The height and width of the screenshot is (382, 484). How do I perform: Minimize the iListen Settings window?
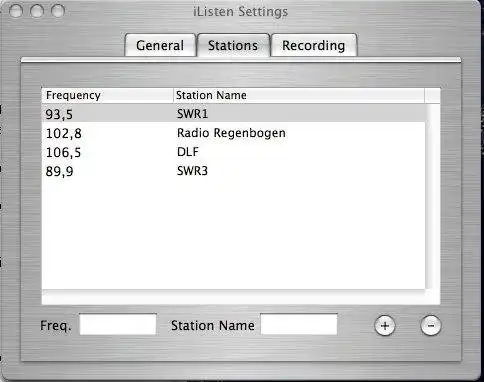37,11
